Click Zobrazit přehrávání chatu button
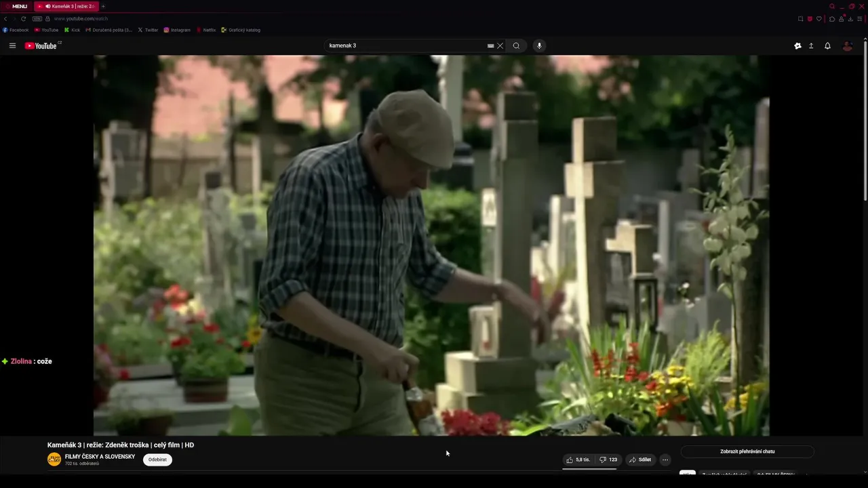 pos(747,451)
